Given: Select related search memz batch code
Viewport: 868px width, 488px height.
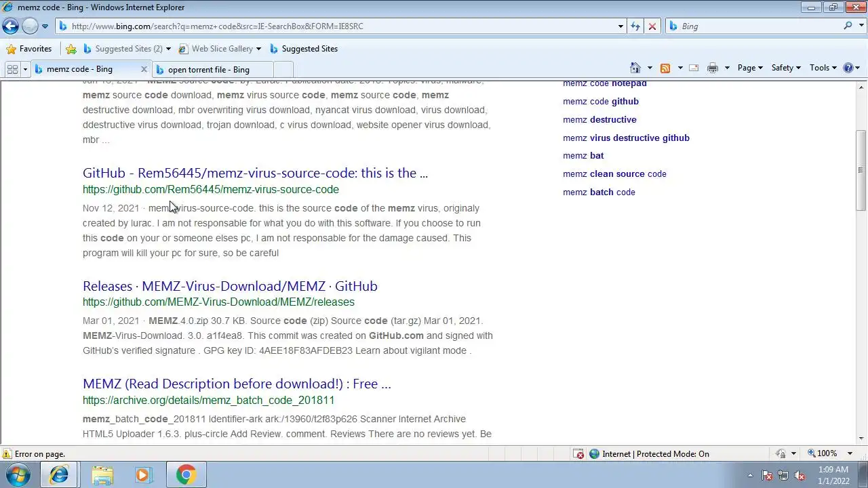Looking at the screenshot, I should point(599,192).
